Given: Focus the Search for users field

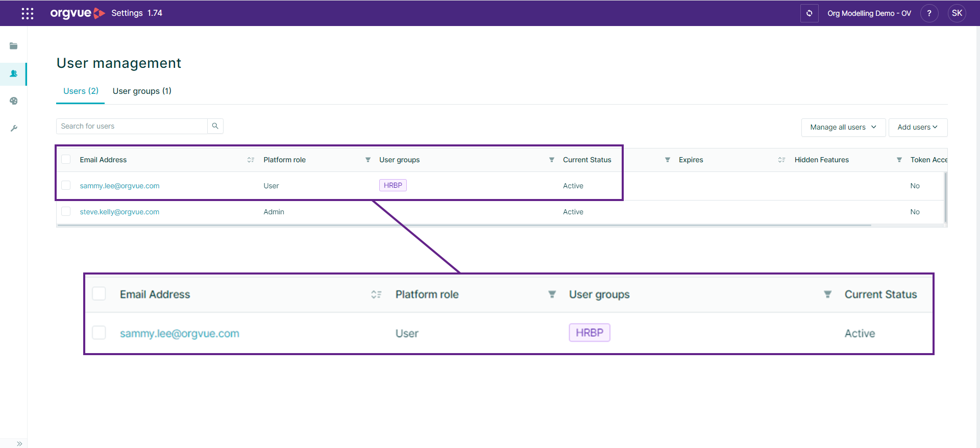Looking at the screenshot, I should pyautogui.click(x=132, y=126).
